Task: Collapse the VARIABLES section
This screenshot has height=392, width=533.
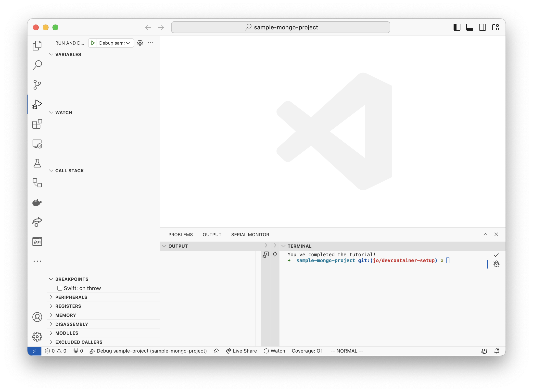Action: (51, 54)
